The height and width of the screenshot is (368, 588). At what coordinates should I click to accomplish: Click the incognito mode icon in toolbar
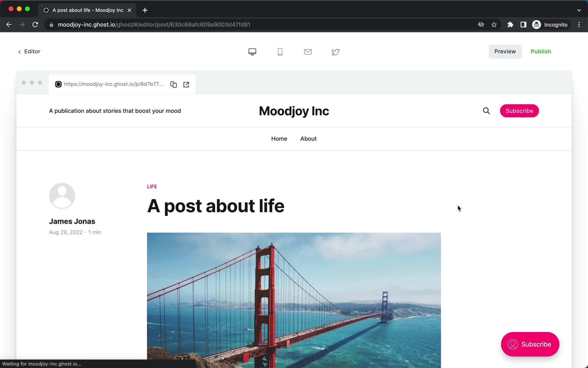pyautogui.click(x=537, y=25)
